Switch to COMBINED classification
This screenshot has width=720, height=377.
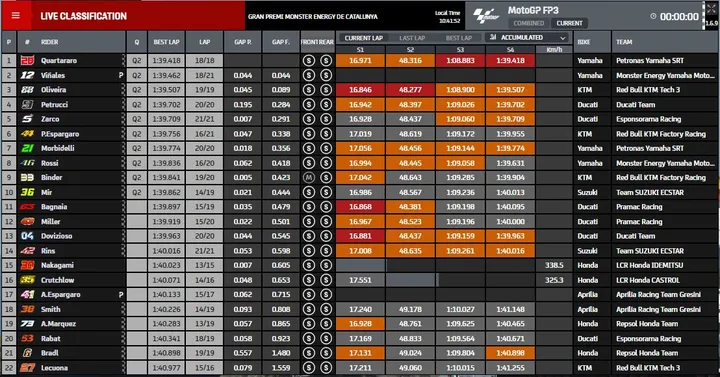click(529, 23)
